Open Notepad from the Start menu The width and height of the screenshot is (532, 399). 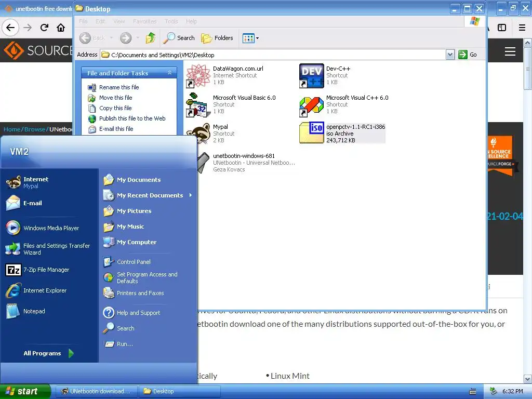[25, 311]
